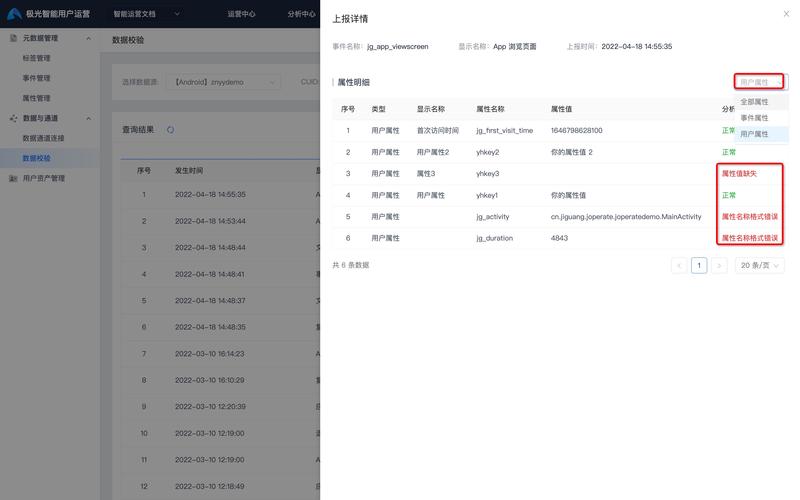Image resolution: width=800 pixels, height=500 pixels.
Task: Click the 属性名称 column header
Action: tap(490, 109)
